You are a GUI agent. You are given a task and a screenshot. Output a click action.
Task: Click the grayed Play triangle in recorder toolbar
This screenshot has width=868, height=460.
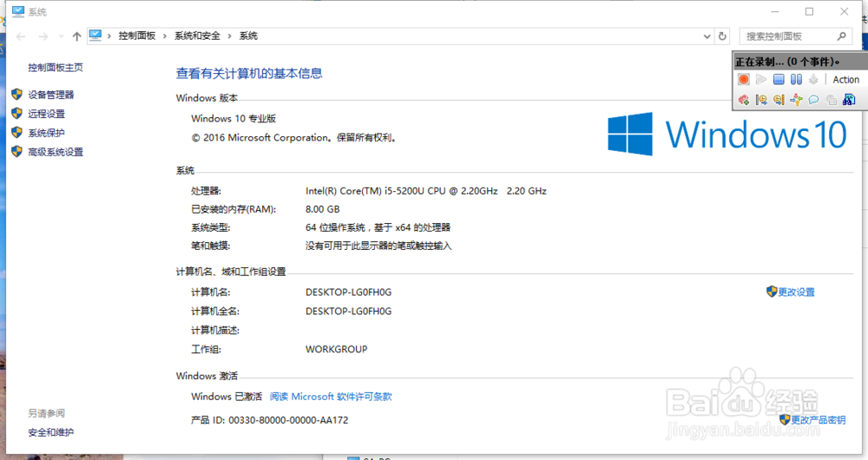coord(761,79)
